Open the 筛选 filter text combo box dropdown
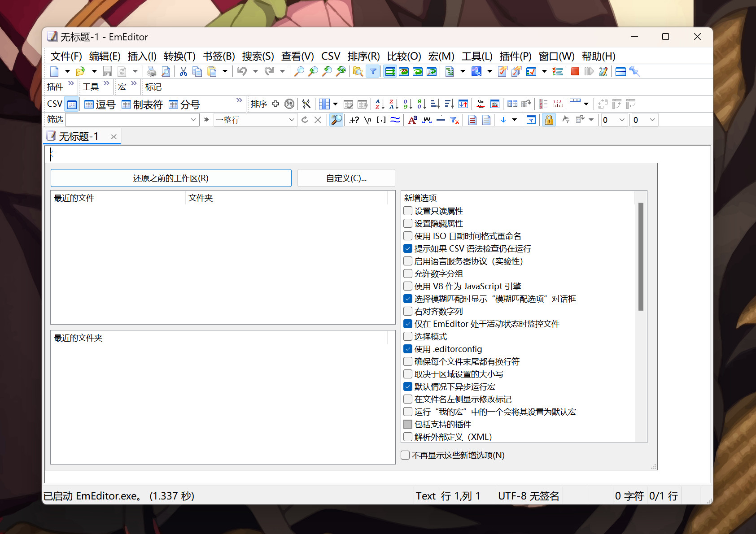The height and width of the screenshot is (534, 756). 193,120
